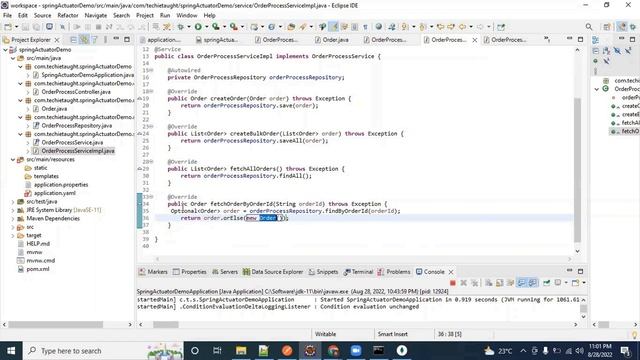The image size is (640, 360).
Task: Click the Open Type toolbar icon
Action: pos(291,27)
